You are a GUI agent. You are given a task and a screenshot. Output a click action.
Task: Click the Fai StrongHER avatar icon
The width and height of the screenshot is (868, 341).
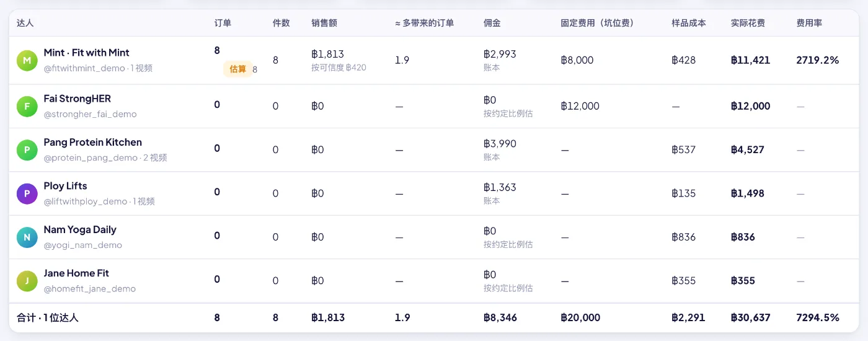[27, 106]
